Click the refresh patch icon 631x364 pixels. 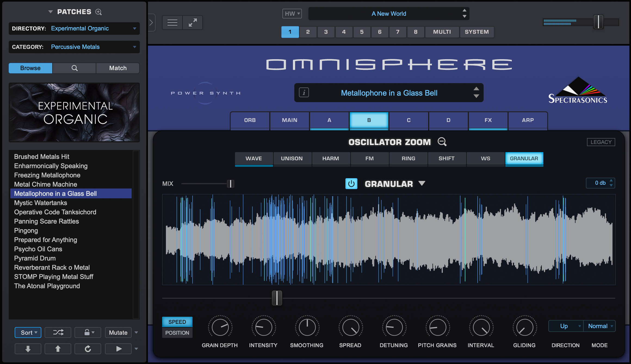(x=88, y=349)
